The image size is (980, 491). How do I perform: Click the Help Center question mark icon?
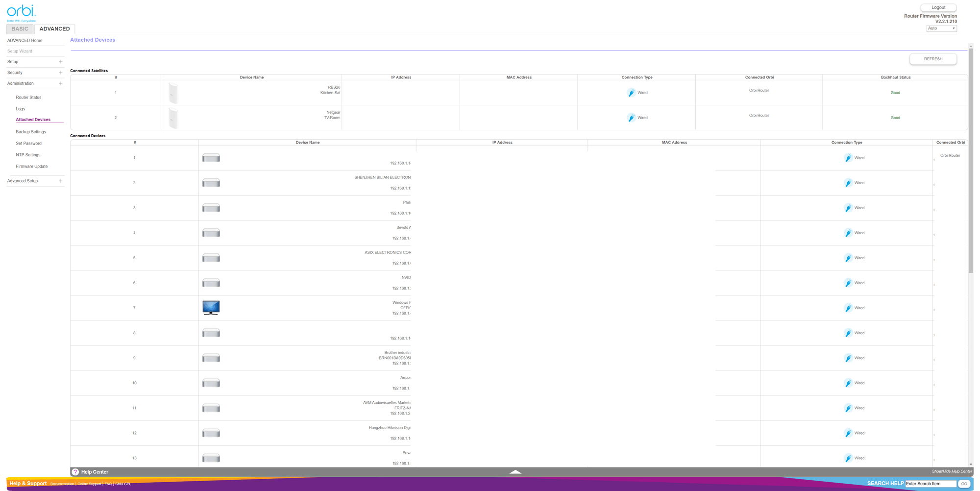[75, 472]
